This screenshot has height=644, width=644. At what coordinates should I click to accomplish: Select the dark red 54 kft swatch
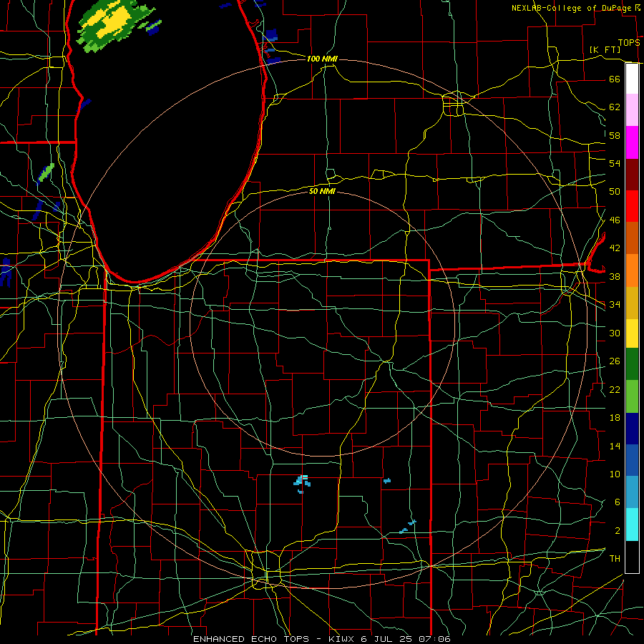(x=632, y=175)
